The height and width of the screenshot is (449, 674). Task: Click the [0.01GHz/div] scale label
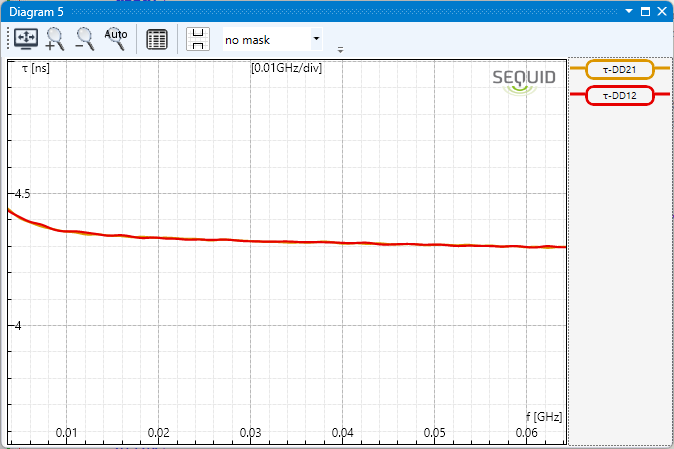[286, 68]
